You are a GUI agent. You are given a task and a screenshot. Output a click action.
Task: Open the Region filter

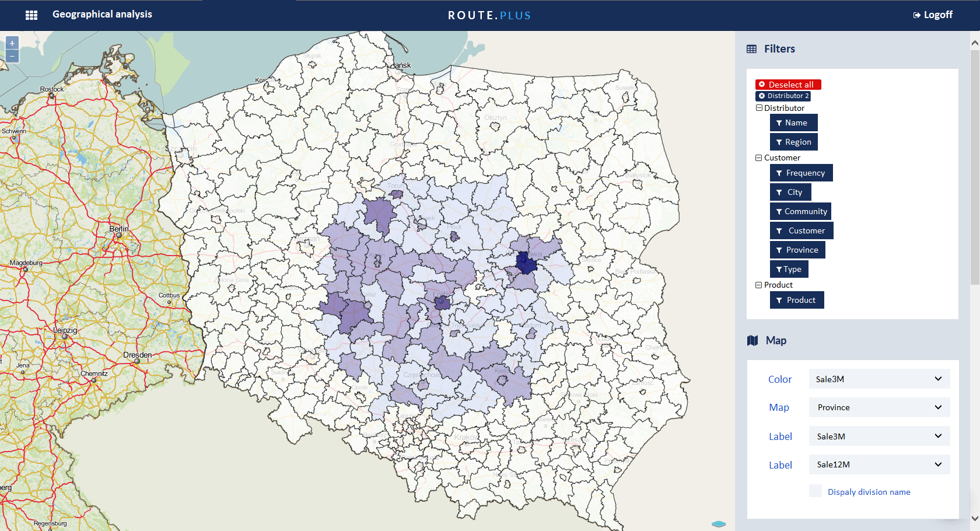point(793,142)
